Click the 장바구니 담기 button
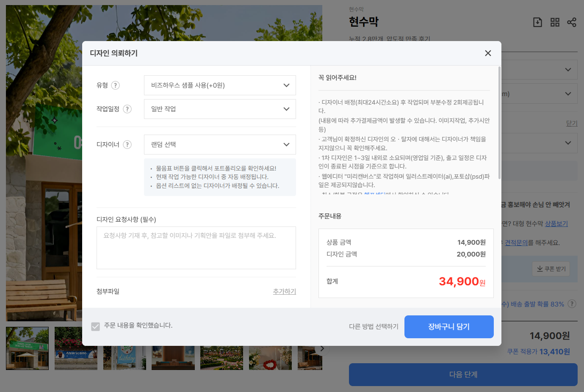Viewport: 584px width, 392px height. click(x=449, y=327)
